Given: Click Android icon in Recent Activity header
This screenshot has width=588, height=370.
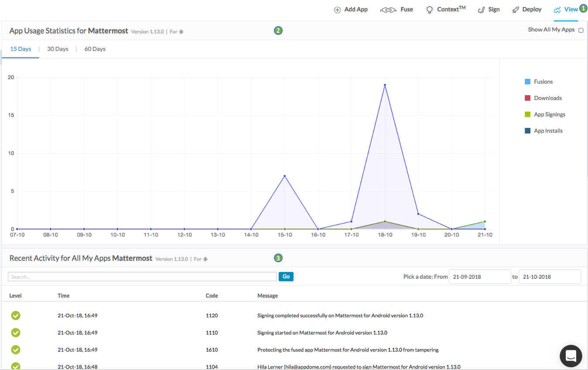Looking at the screenshot, I should (205, 259).
